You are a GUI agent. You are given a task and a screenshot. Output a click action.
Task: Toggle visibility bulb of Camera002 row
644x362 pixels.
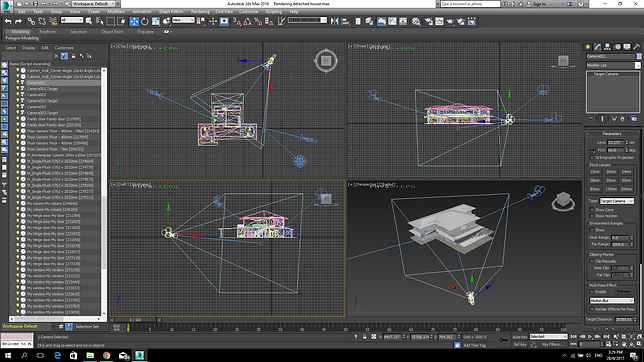(18, 95)
